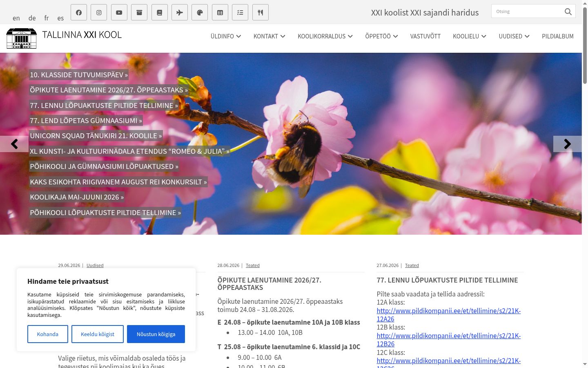Click the fork and knife menu icon
Image resolution: width=588 pixels, height=368 pixels.
261,13
